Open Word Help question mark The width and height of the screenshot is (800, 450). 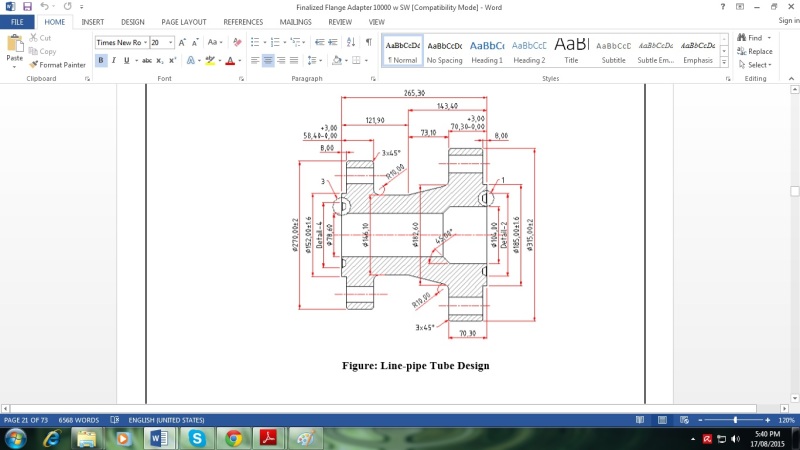[x=722, y=7]
